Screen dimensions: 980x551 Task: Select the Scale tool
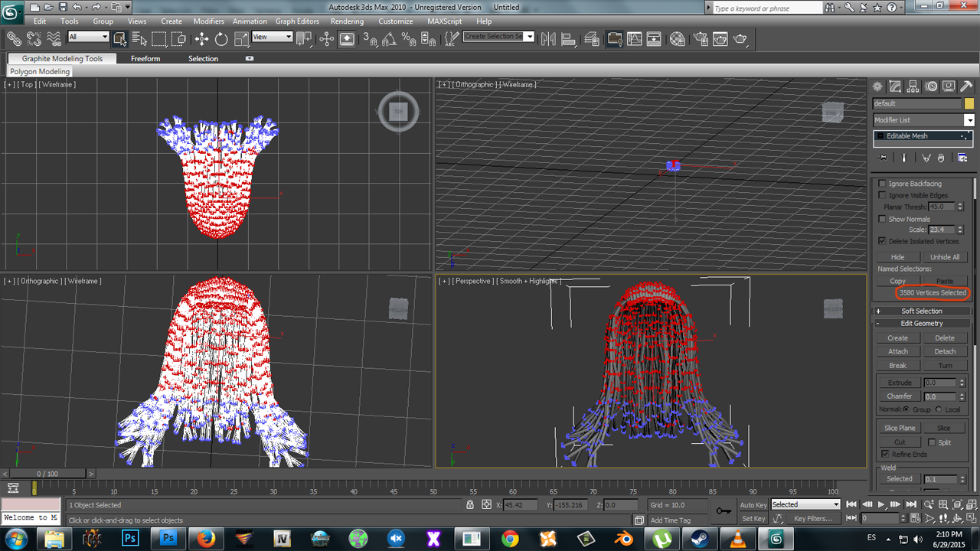241,38
